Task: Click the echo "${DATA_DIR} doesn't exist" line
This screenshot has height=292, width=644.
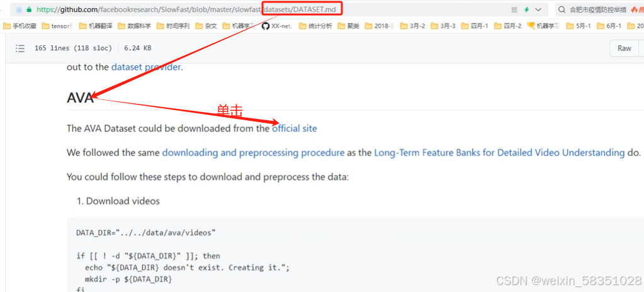Action: tap(188, 267)
